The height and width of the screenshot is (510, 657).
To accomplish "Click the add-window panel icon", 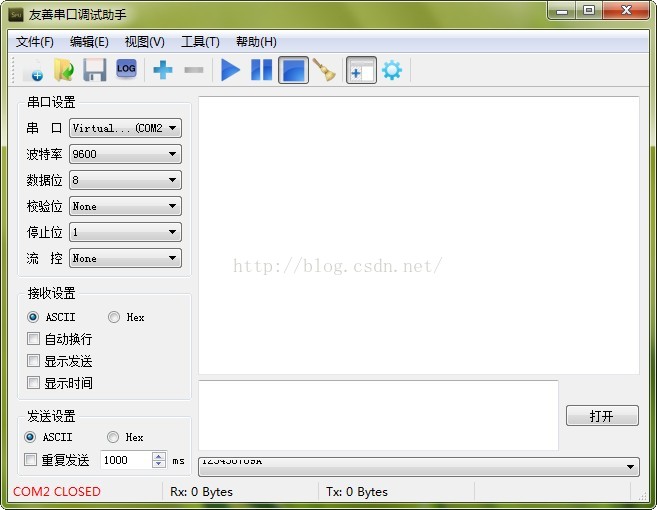I will point(361,70).
